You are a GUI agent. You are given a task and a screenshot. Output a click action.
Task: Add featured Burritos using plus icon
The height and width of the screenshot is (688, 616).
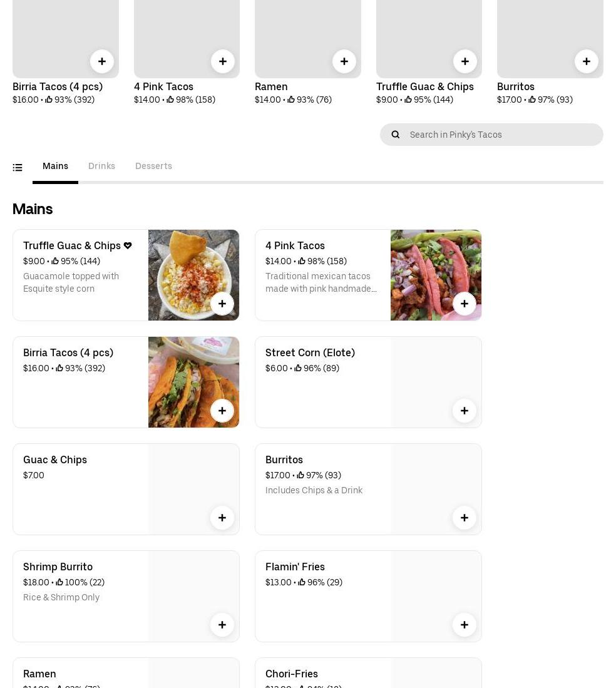tap(586, 61)
